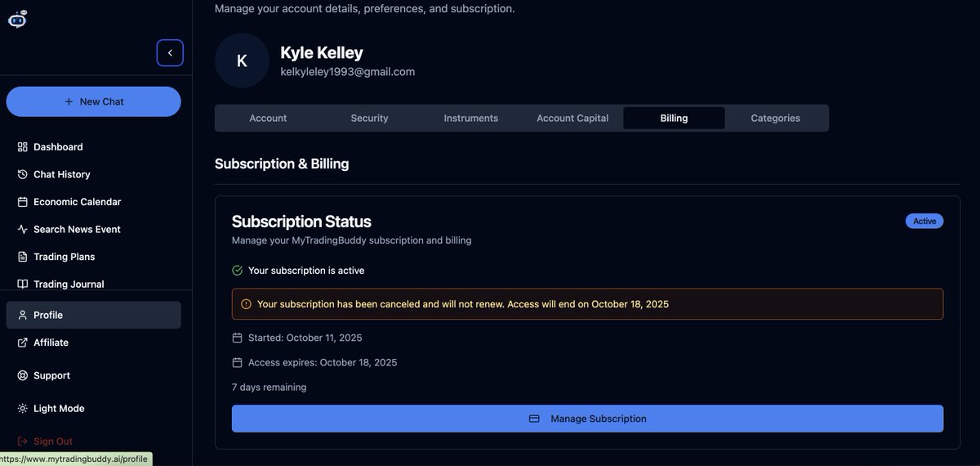The height and width of the screenshot is (466, 980).
Task: Click the K avatar circle
Action: 242,60
